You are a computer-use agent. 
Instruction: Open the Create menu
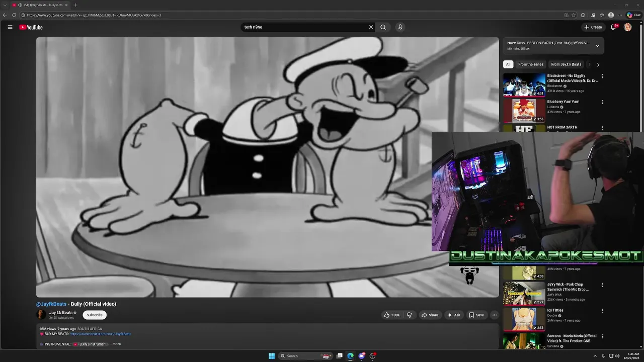593,27
